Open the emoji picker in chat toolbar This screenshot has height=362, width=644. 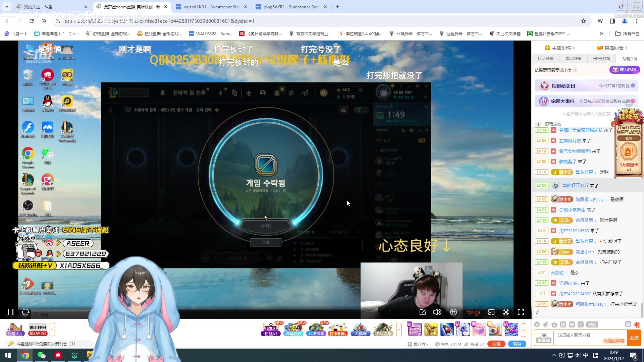537,324
